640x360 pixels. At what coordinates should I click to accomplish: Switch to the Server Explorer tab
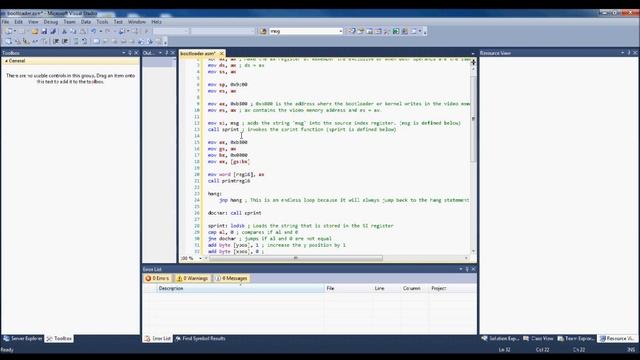(x=22, y=338)
